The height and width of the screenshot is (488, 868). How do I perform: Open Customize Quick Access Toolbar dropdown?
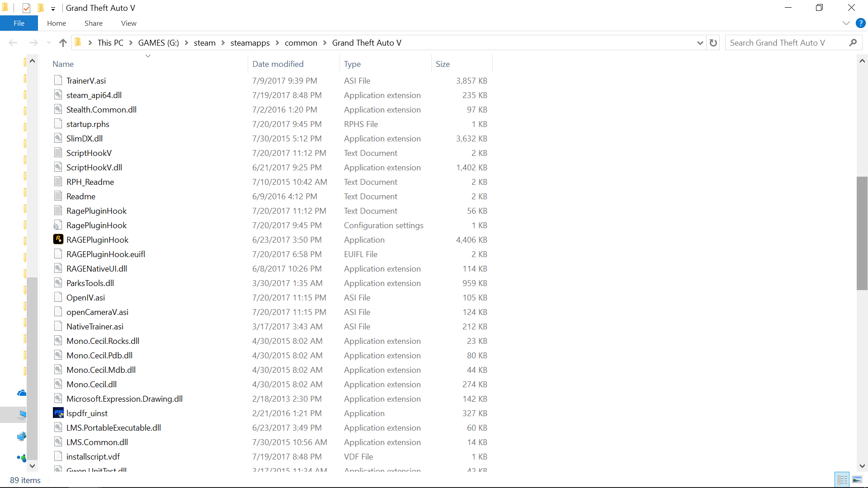pos(53,9)
